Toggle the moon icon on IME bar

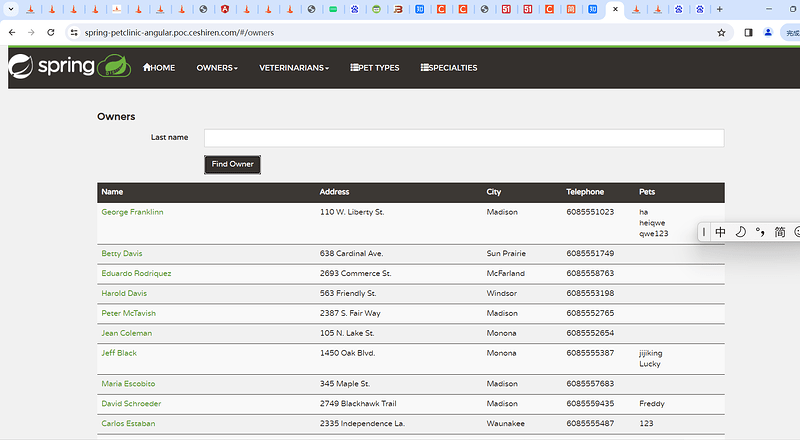pos(740,232)
